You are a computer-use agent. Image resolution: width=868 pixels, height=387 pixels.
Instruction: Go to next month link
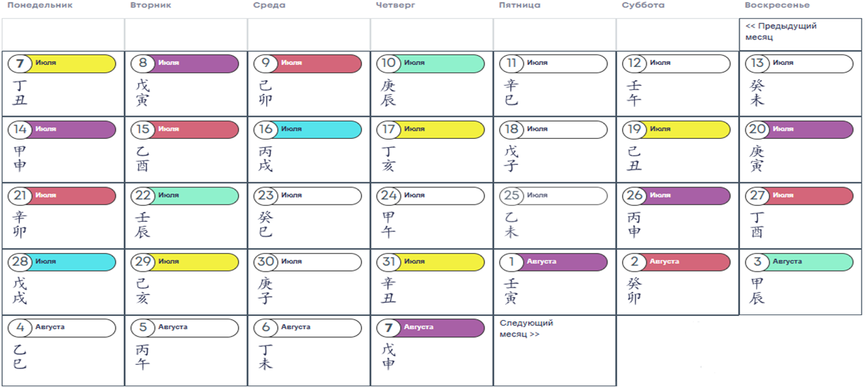527,328
